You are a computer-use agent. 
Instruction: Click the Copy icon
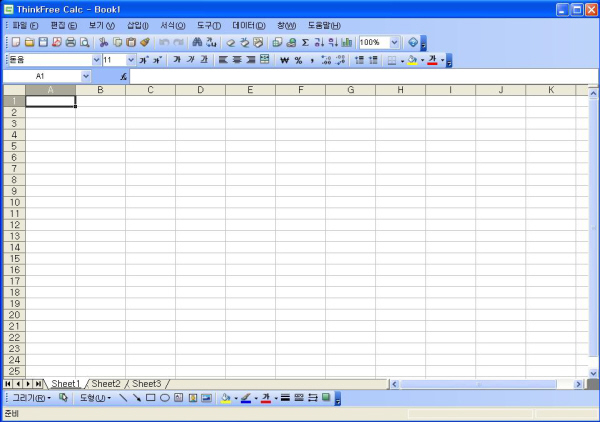[117, 42]
